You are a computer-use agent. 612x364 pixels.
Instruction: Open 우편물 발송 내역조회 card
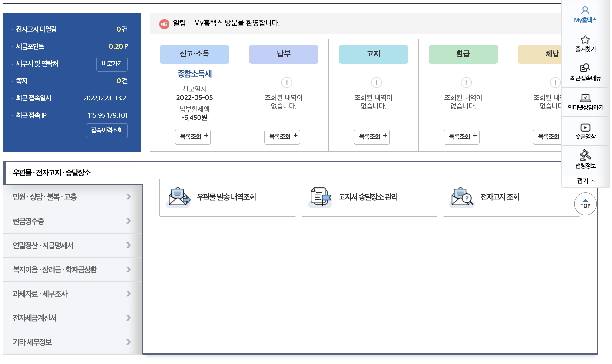228,197
